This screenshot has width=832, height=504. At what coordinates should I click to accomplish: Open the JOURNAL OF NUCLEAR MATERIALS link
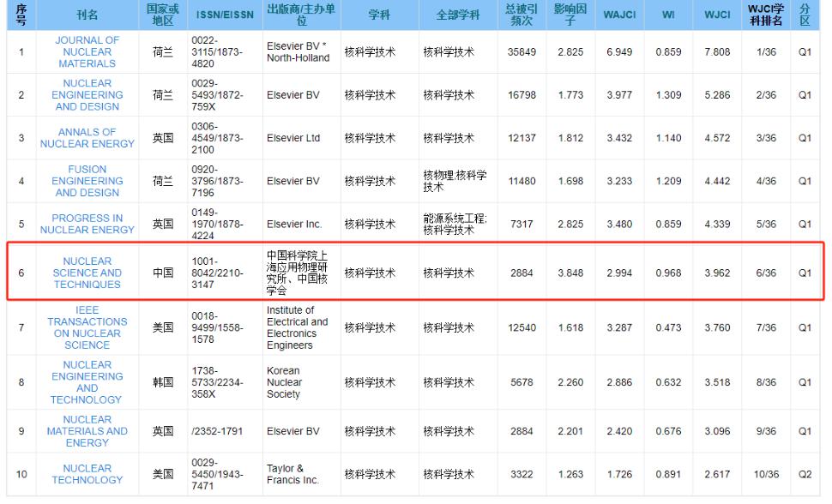(x=87, y=52)
